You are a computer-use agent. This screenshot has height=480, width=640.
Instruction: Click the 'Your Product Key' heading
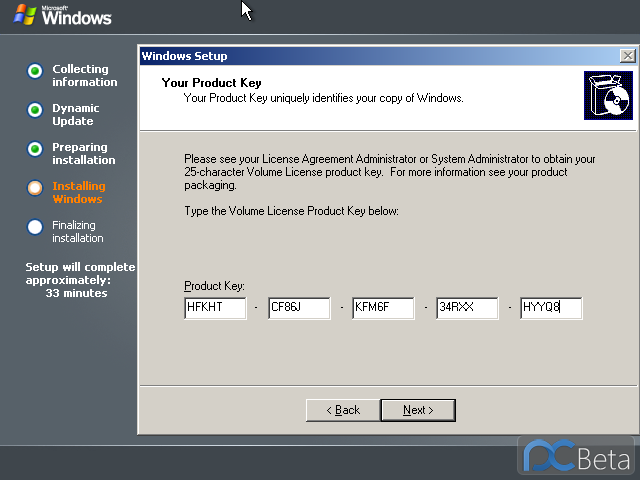(x=211, y=83)
